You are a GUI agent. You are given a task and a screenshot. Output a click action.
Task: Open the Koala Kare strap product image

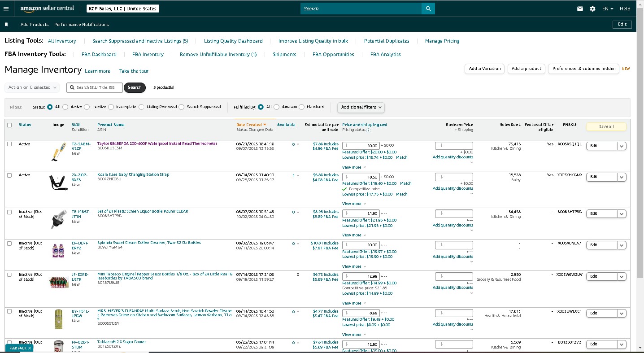[58, 183]
